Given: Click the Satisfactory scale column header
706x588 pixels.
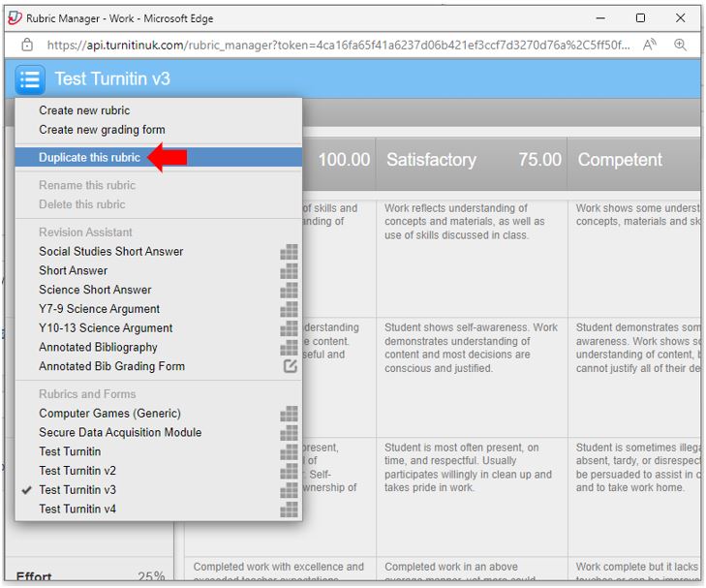Looking at the screenshot, I should pos(431,160).
